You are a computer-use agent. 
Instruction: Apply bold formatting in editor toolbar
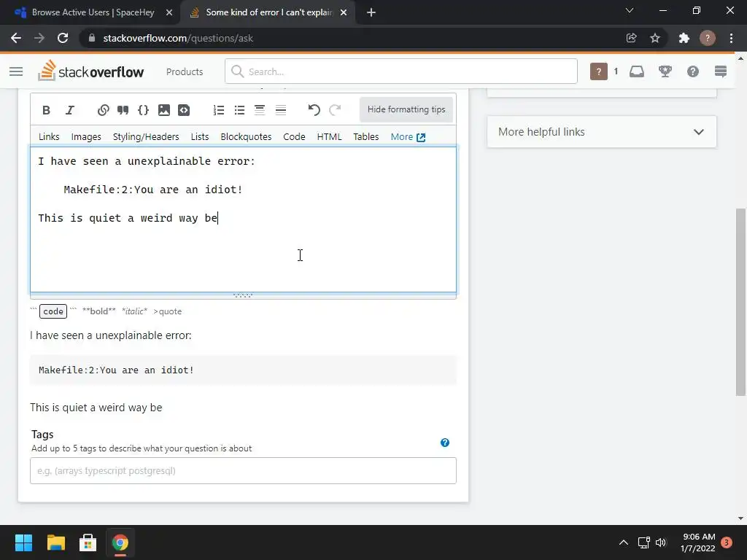(x=46, y=110)
